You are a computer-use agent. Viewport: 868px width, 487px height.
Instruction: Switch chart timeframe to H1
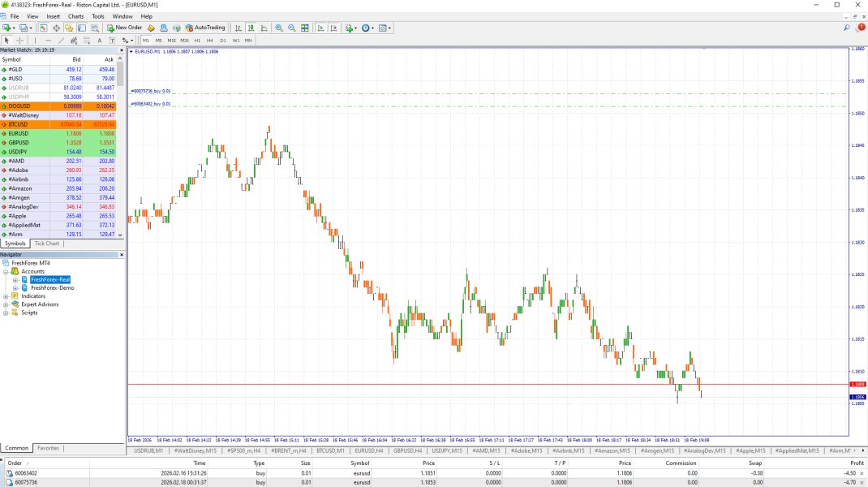pyautogui.click(x=197, y=40)
